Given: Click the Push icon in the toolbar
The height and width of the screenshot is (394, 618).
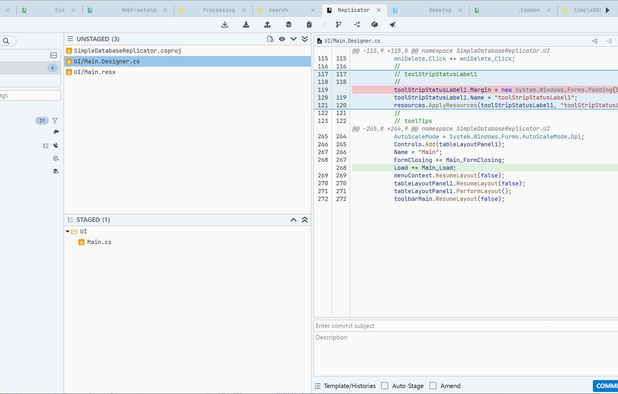Looking at the screenshot, I should [x=267, y=24].
